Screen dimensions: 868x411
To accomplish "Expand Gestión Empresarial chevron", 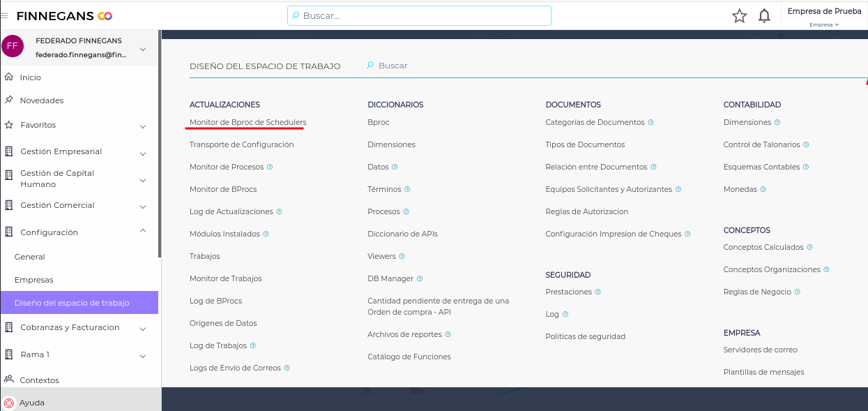I will [143, 154].
